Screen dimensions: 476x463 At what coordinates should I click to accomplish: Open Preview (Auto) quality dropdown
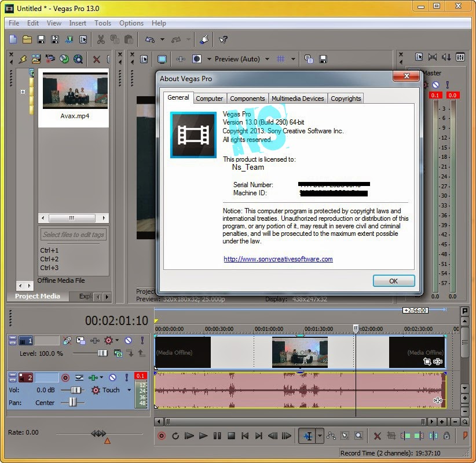[268, 59]
